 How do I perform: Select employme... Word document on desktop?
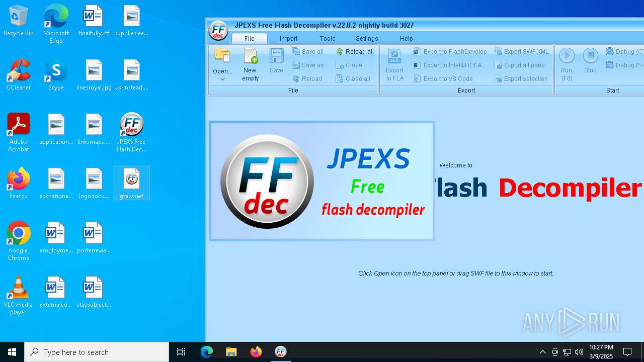tap(56, 238)
